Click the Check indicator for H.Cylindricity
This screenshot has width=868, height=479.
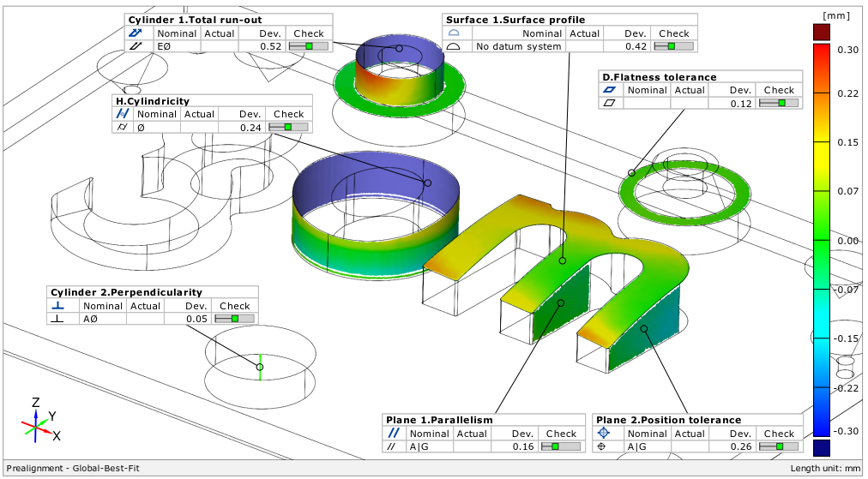tap(288, 127)
